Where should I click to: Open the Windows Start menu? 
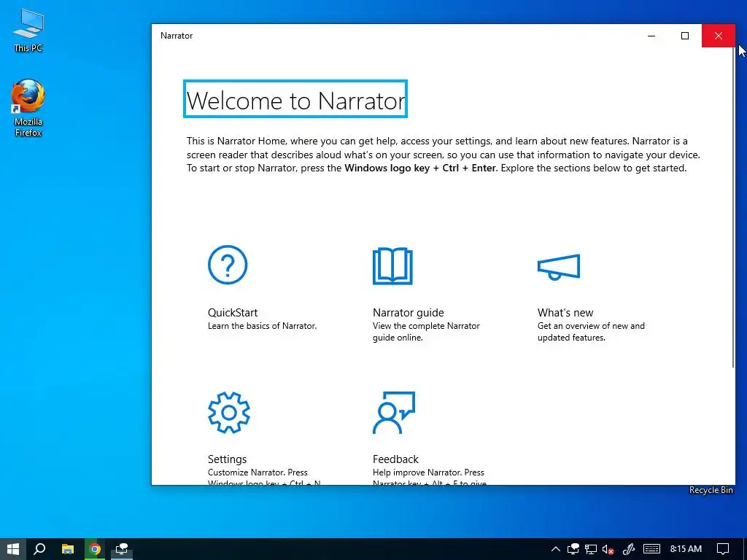[13, 549]
